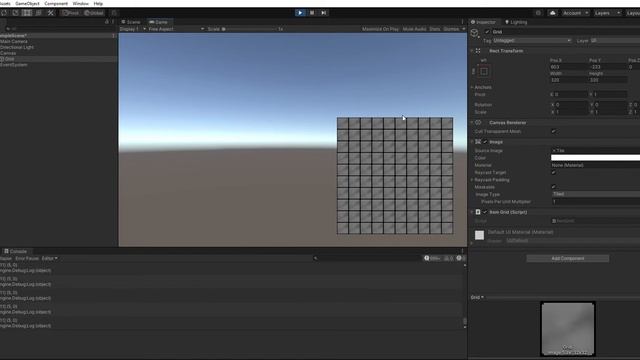
Task: Click the Play button in the toolbar
Action: 300,13
